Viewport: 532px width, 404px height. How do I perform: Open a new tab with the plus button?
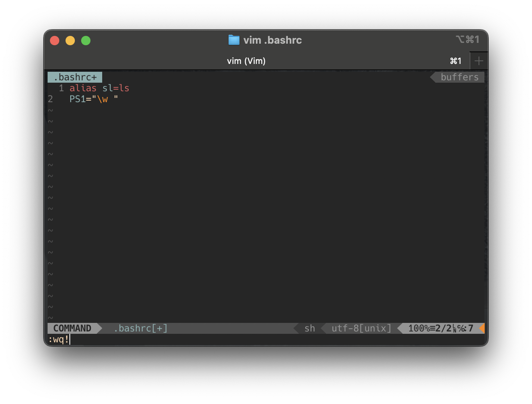coord(479,60)
